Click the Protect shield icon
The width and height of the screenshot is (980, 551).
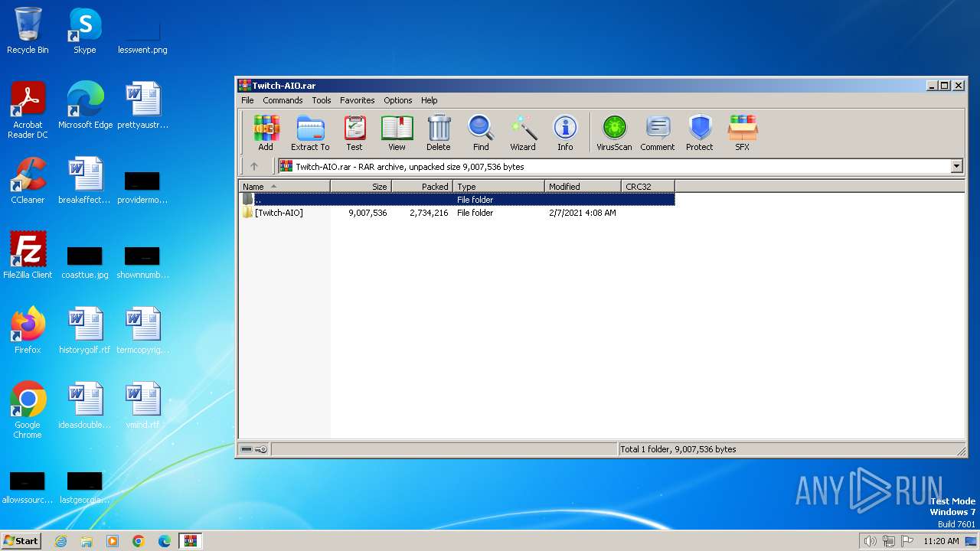pos(700,133)
